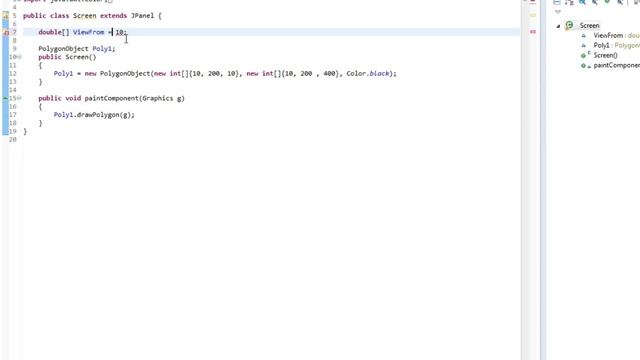Image resolution: width=640 pixels, height=360 pixels.
Task: Click the red error mark in overview ruler
Action: 533,32
